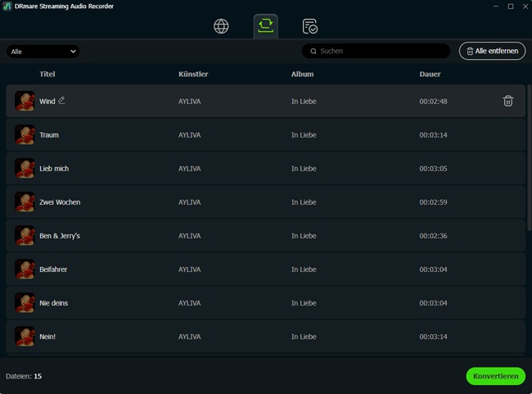The width and height of the screenshot is (532, 394).
Task: Click into the Suchen search field
Action: tap(381, 51)
